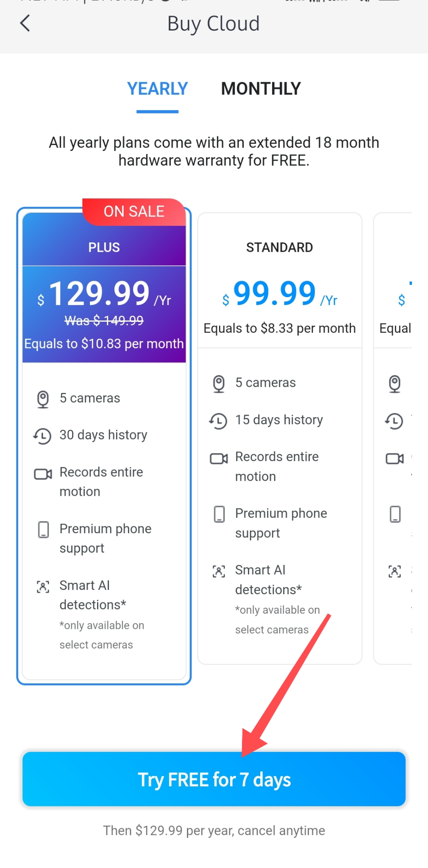The image size is (428, 868).
Task: Tap history clock icon in PLUS plan
Action: (x=43, y=436)
